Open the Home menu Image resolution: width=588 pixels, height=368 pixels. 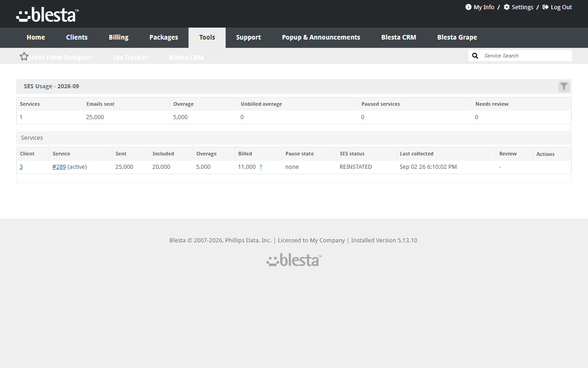click(x=36, y=38)
